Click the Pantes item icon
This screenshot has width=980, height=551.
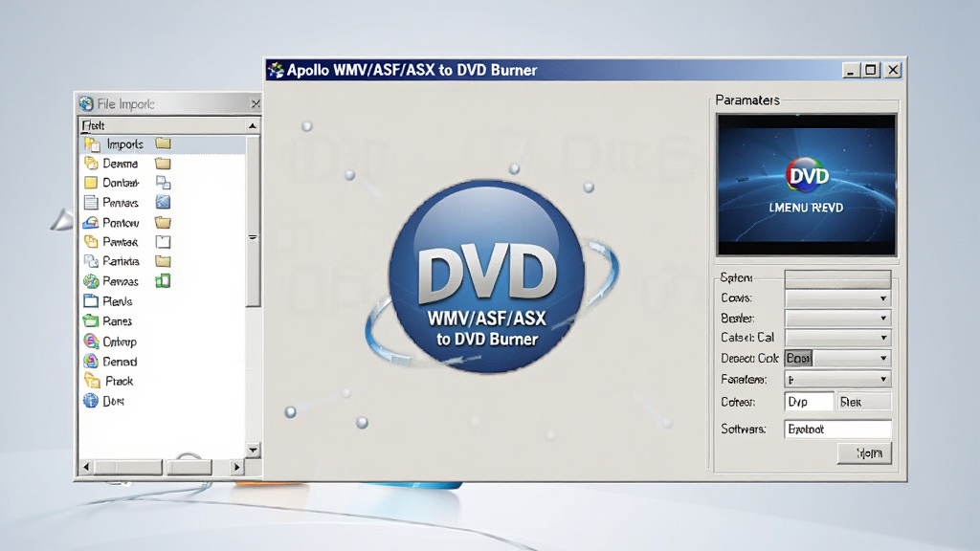(x=91, y=242)
